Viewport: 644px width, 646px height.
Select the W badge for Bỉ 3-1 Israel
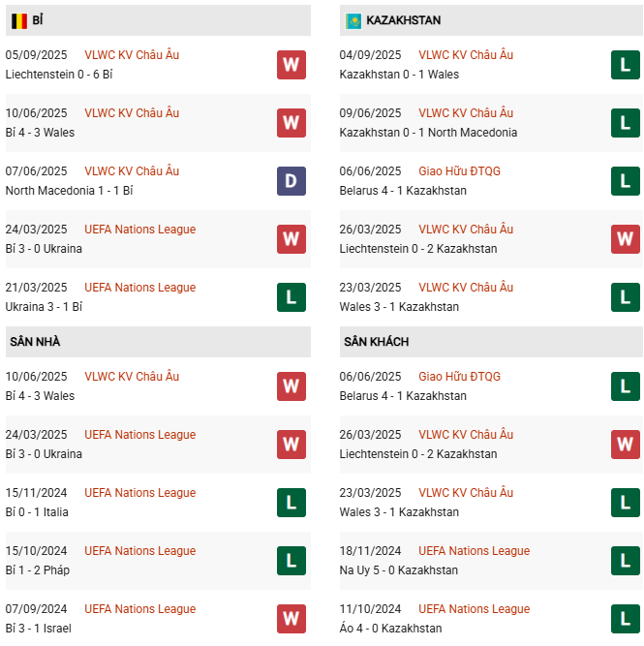pos(291,619)
